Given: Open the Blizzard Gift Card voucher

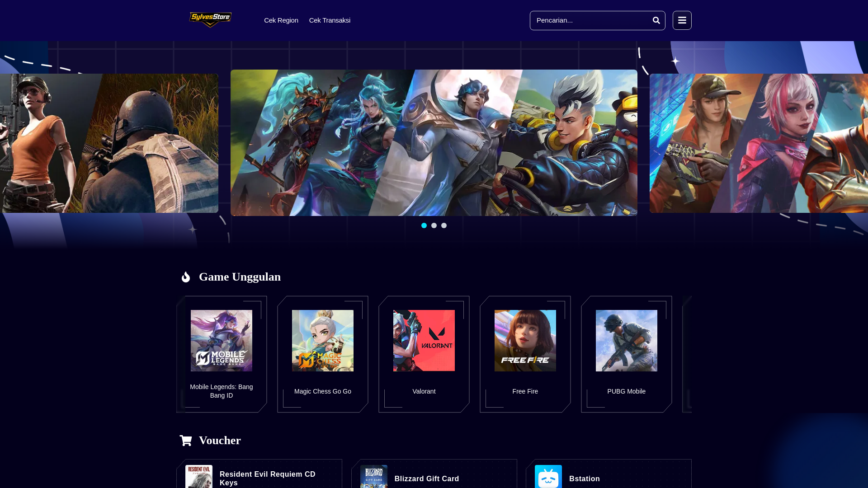Looking at the screenshot, I should (x=434, y=474).
